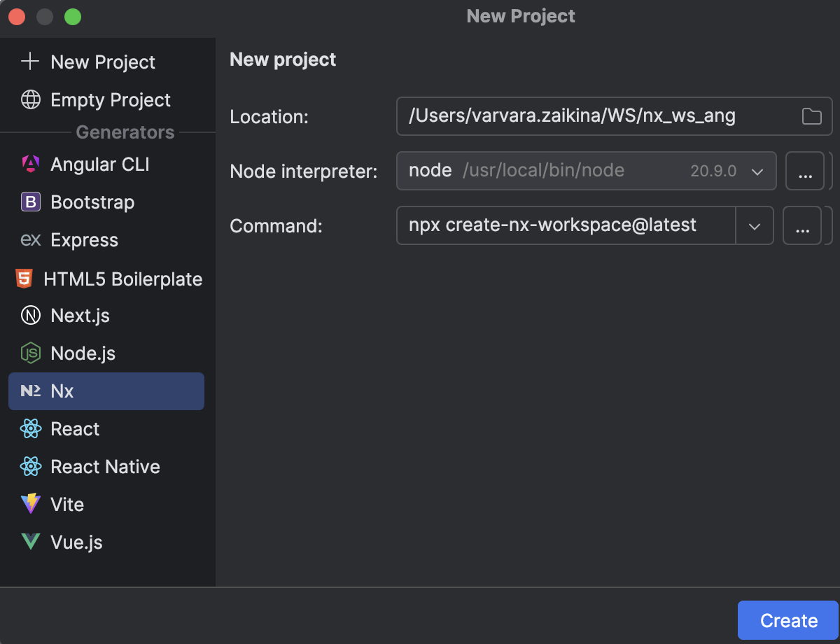Image resolution: width=840 pixels, height=644 pixels.
Task: Select New Project in the sidebar
Action: [102, 62]
